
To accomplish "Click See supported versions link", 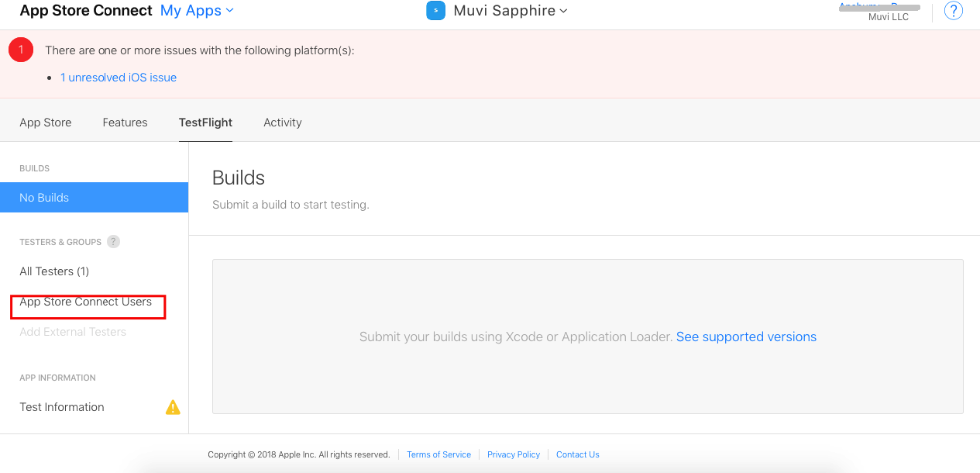I will 746,337.
